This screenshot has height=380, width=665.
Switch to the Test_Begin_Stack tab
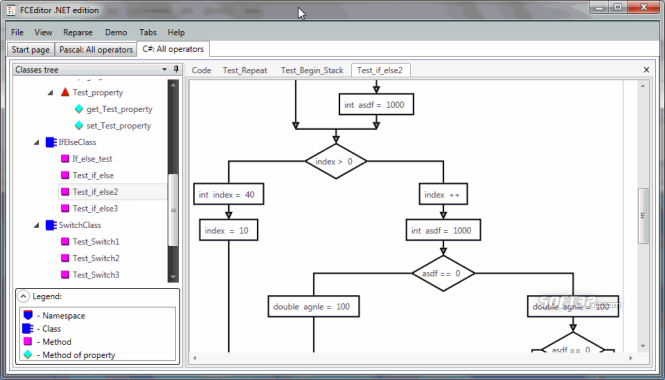[312, 70]
